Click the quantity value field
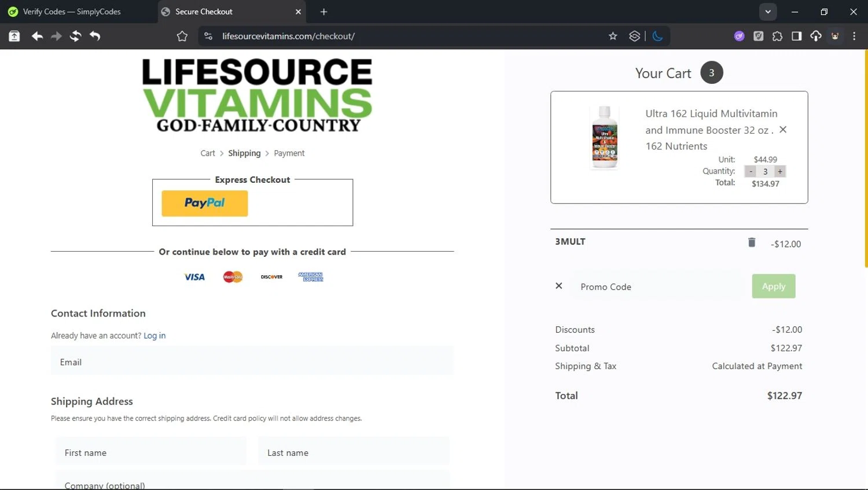This screenshot has height=490, width=868. [x=765, y=171]
